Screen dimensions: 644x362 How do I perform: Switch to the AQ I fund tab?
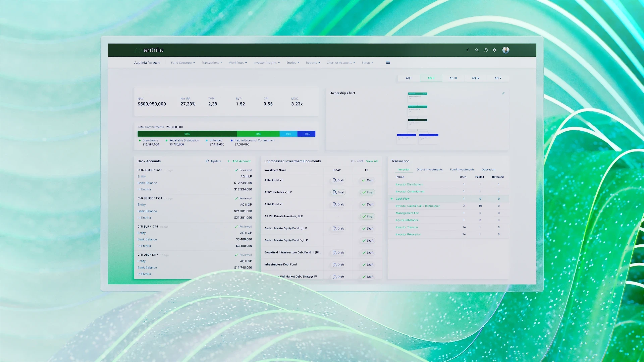[x=409, y=78]
